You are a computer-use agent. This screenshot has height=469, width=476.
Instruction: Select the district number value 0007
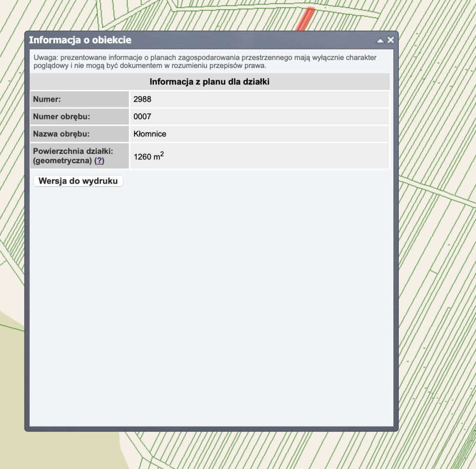(142, 117)
